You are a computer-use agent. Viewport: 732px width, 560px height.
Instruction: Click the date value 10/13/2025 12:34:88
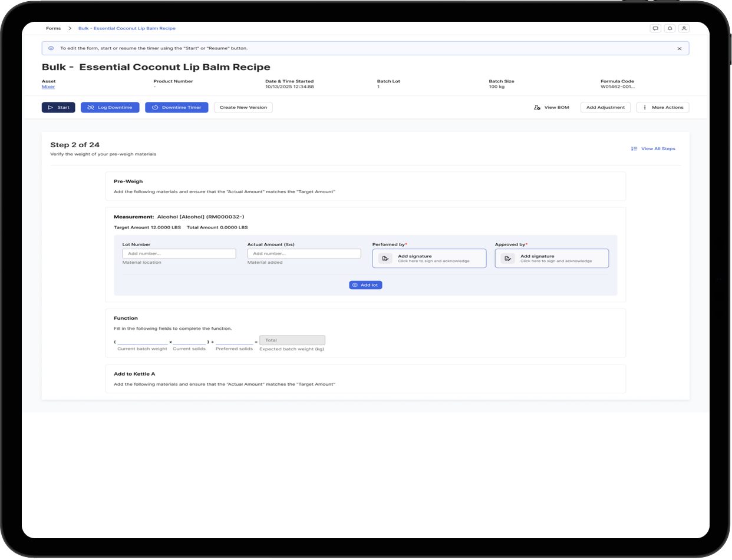tap(289, 87)
